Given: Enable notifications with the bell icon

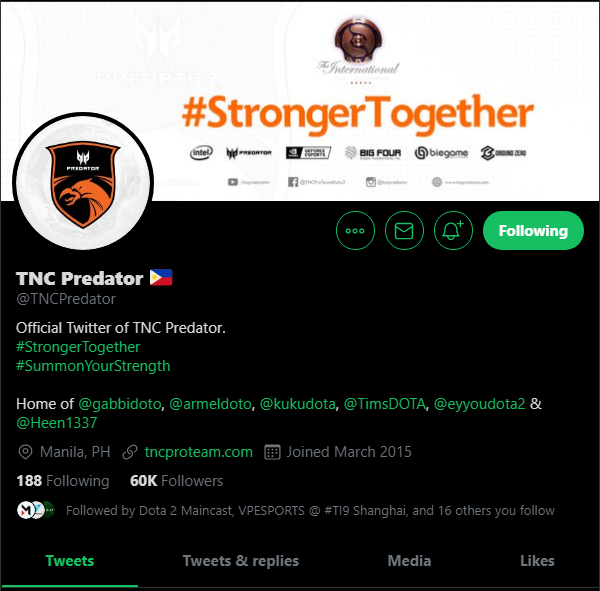Looking at the screenshot, I should point(453,230).
